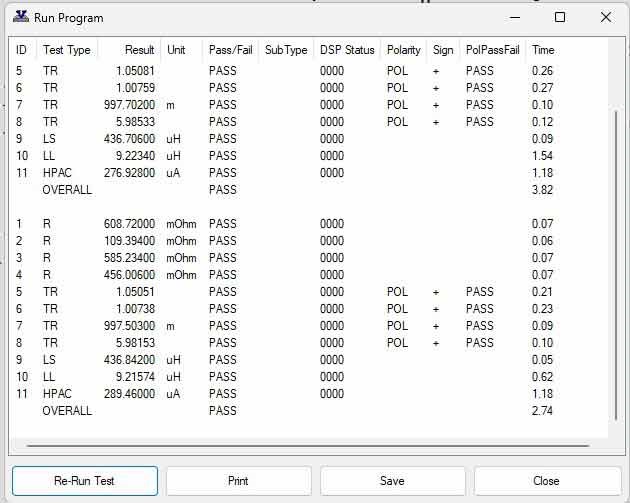Click the Polarity column header

[x=404, y=50]
